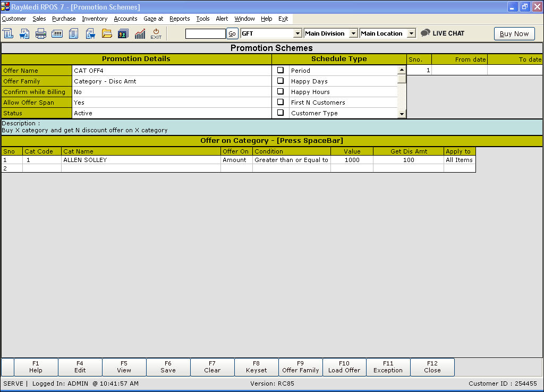Check the First N Customers option

click(280, 102)
